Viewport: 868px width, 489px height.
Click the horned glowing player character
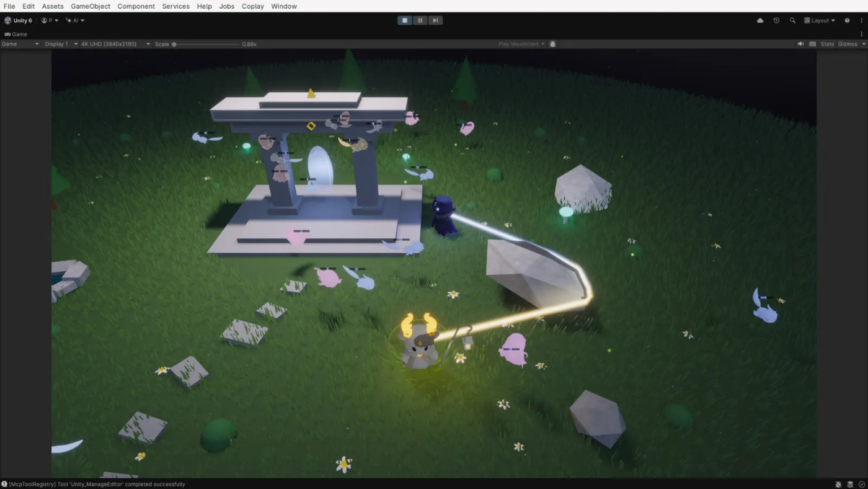tap(419, 341)
